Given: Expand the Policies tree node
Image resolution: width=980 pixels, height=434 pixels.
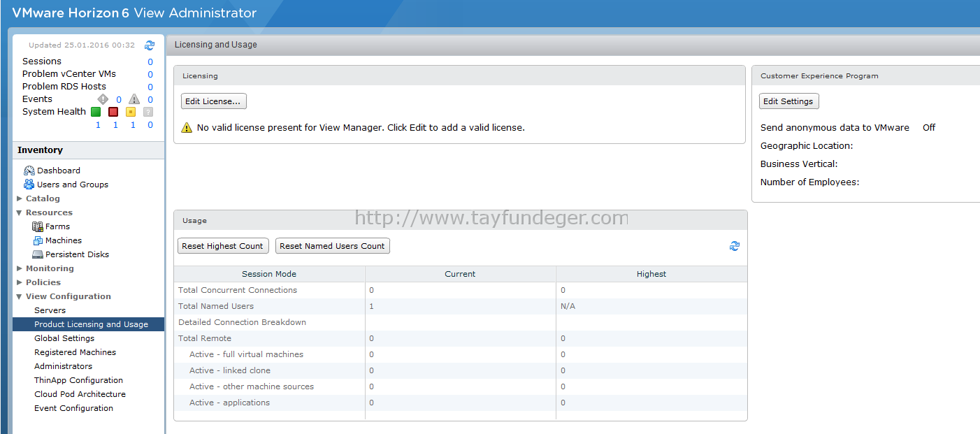Looking at the screenshot, I should click(x=20, y=282).
